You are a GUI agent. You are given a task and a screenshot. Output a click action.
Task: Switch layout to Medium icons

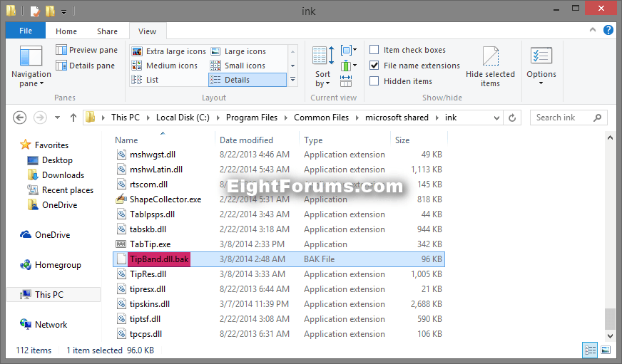pyautogui.click(x=165, y=66)
